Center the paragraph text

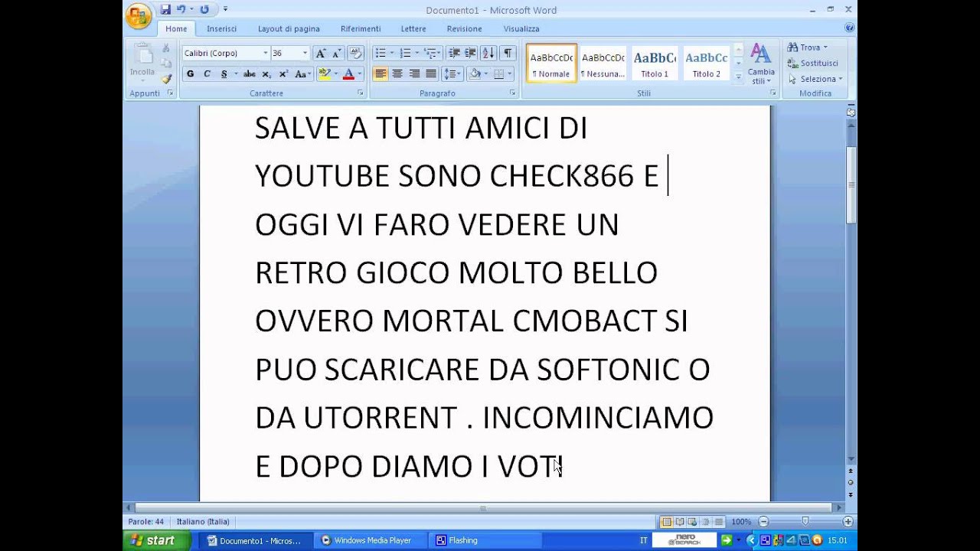tap(397, 74)
